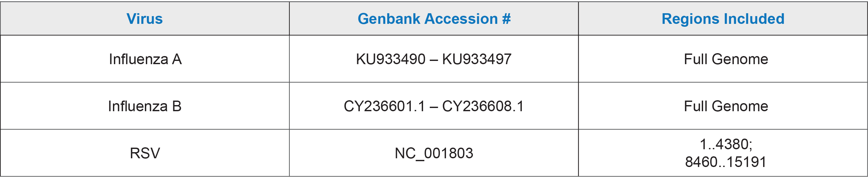Image resolution: width=868 pixels, height=186 pixels.
Task: Click KU933497 accession number
Action: click(477, 59)
